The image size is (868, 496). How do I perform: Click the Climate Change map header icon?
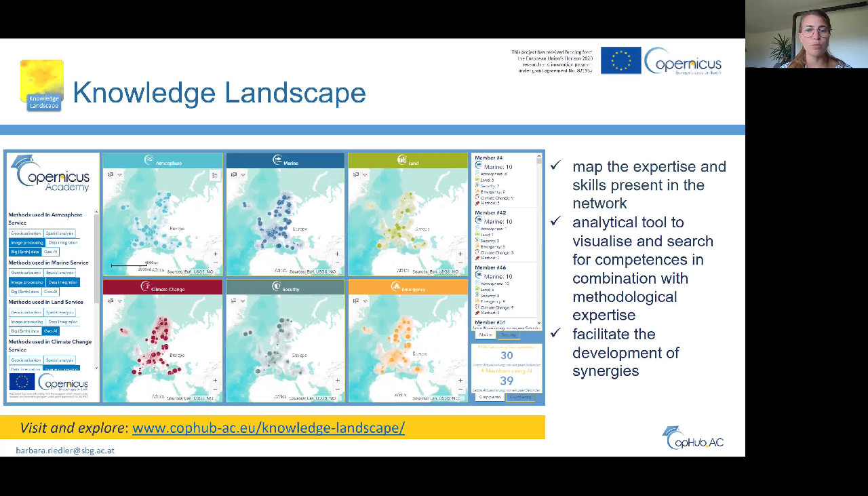(144, 287)
